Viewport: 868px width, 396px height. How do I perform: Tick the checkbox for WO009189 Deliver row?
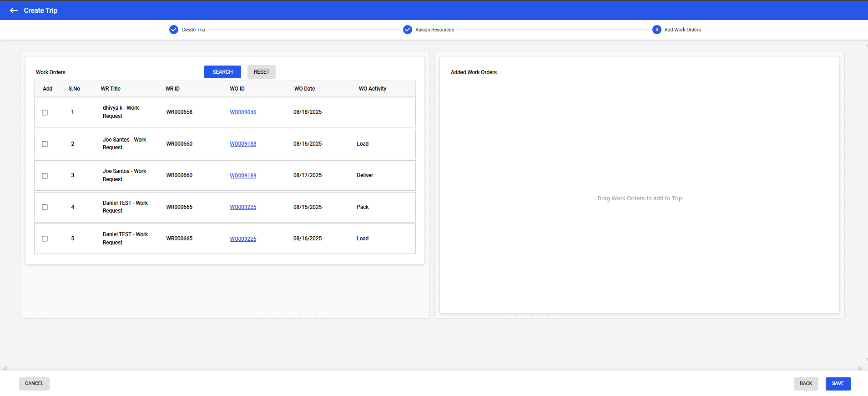point(45,176)
